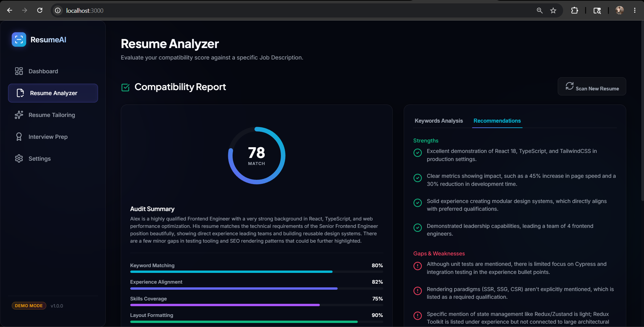The height and width of the screenshot is (327, 644).
Task: Click the ResumeAI brand name
Action: pos(48,40)
